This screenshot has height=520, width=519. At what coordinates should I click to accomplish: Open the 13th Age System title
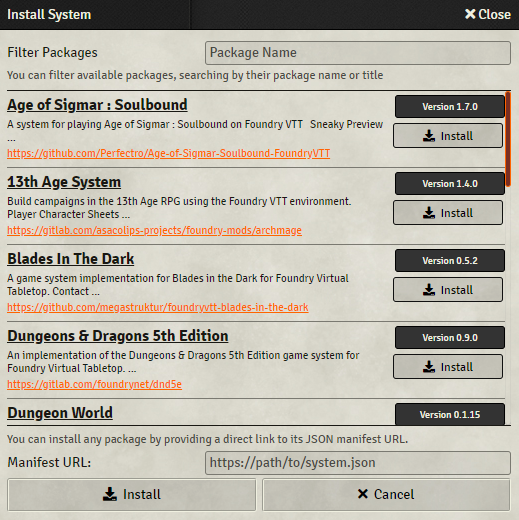click(x=64, y=182)
